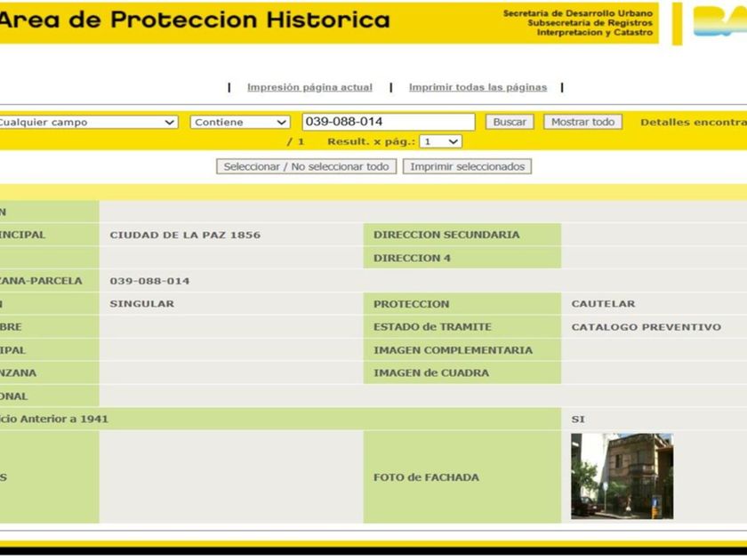
Task: Select the parcel value 039-088-014 in table
Action: 149,281
